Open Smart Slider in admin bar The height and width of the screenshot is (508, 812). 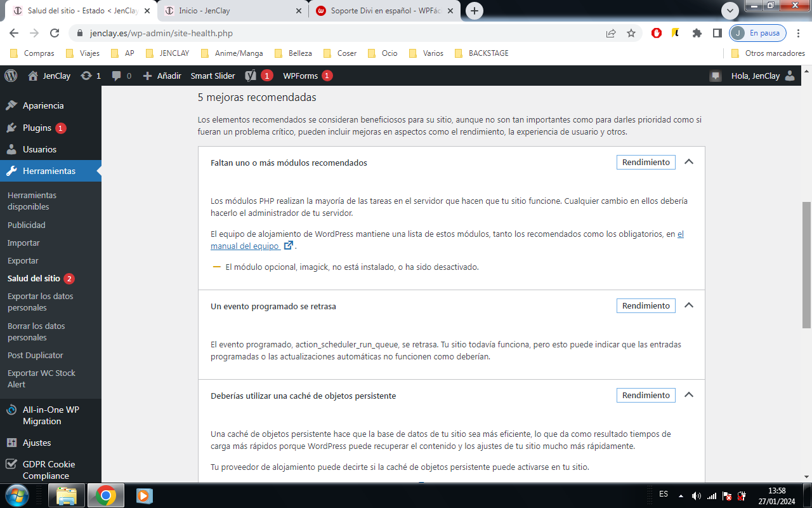pyautogui.click(x=213, y=76)
